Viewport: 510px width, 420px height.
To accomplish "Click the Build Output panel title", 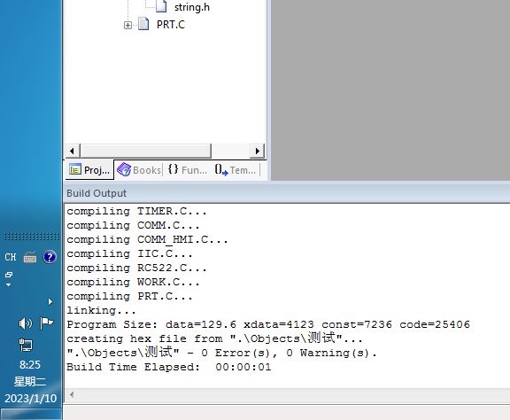I will 97,193.
